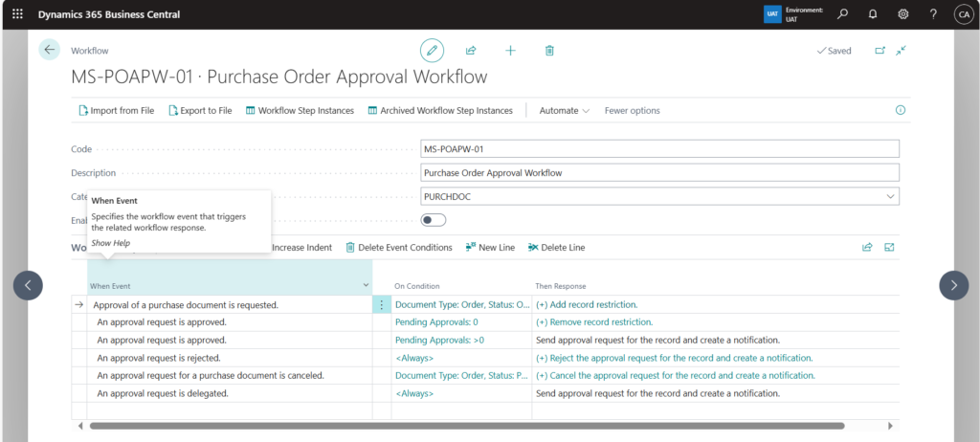Click the Then Response column header

561,286
